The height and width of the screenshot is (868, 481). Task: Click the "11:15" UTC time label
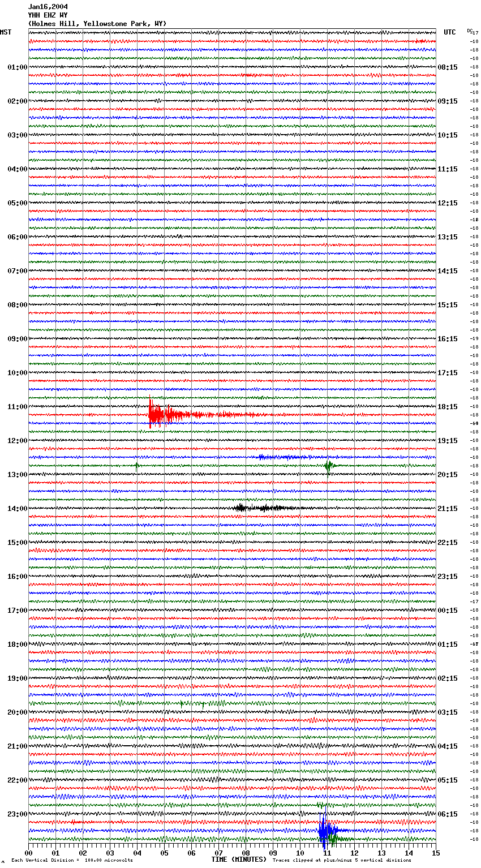coord(448,169)
